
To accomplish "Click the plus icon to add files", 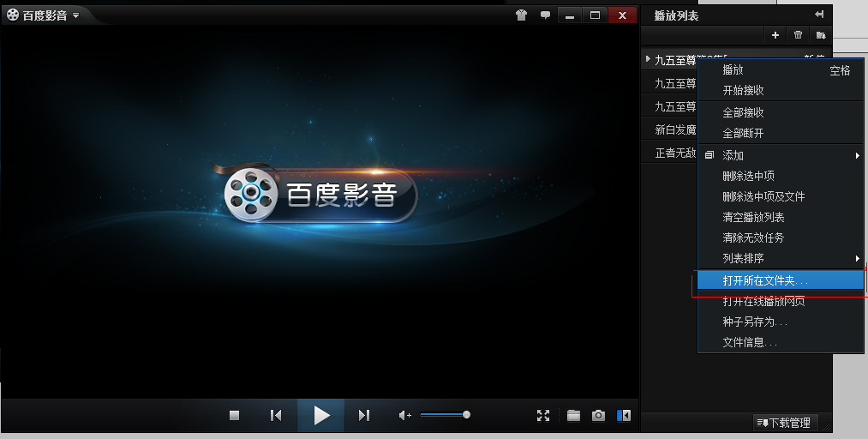I will coord(775,35).
